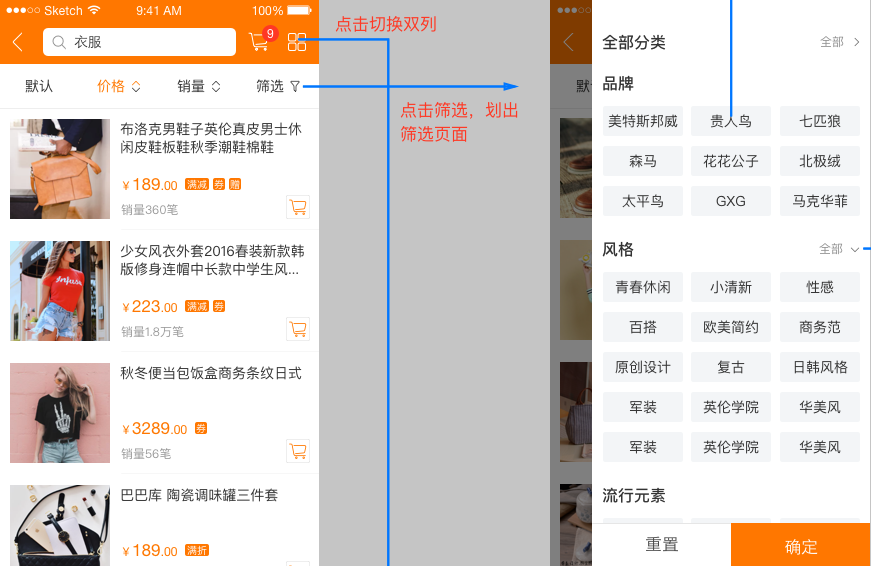Select brand 美特斯邦威
This screenshot has width=871, height=566.
pyautogui.click(x=643, y=121)
